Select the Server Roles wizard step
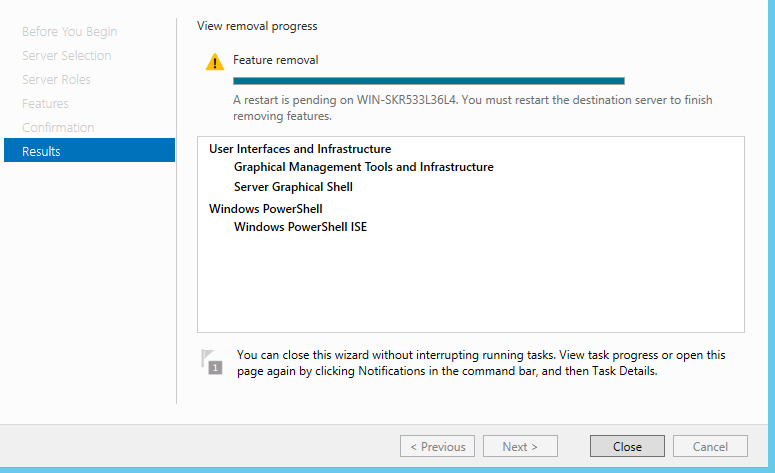The image size is (775, 473). point(56,79)
